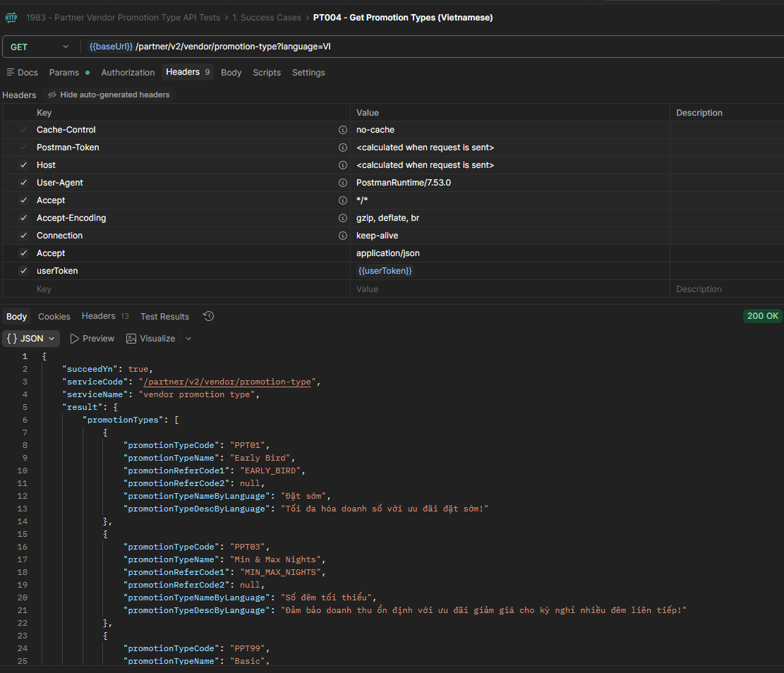This screenshot has width=784, height=673.
Task: Uncheck the Accept application/json header checkbox
Action: 23,253
